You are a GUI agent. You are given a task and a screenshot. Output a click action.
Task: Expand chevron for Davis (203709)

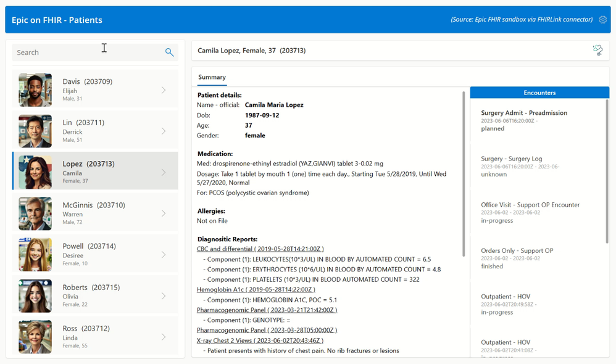pyautogui.click(x=164, y=90)
